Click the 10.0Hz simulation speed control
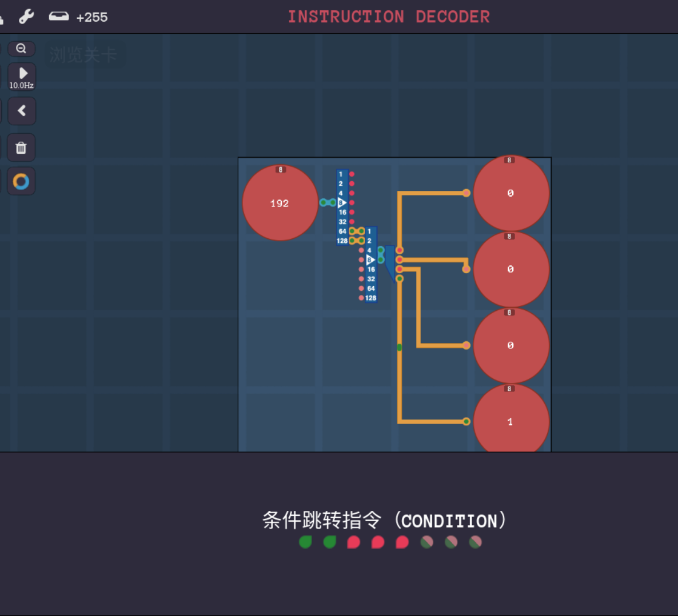Image resolution: width=678 pixels, height=616 pixels. click(21, 77)
